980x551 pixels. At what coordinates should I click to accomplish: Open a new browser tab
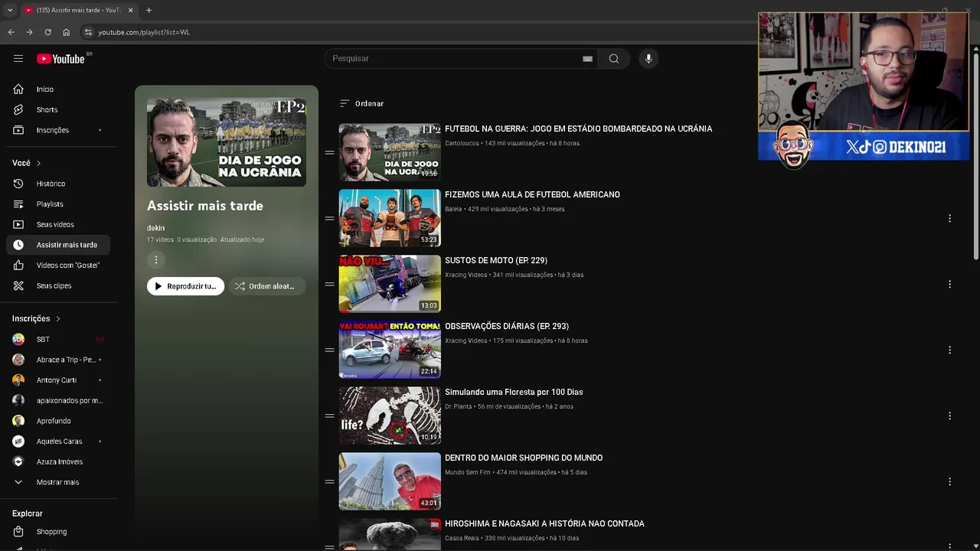coord(149,10)
